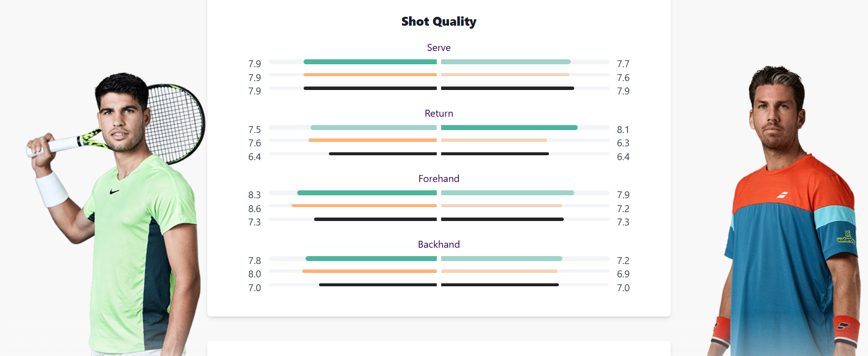Click the Shot Quality heading
Image resolution: width=868 pixels, height=356 pixels.
pyautogui.click(x=439, y=22)
